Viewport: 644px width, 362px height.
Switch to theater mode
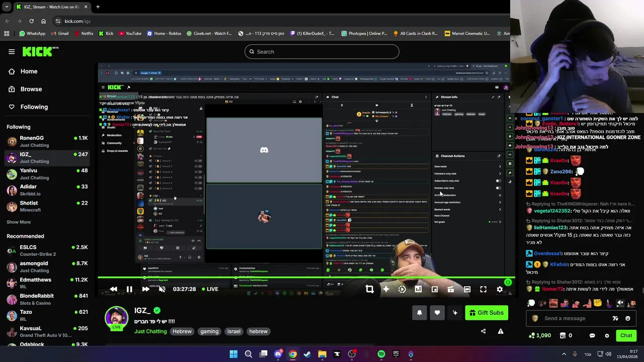(467, 289)
